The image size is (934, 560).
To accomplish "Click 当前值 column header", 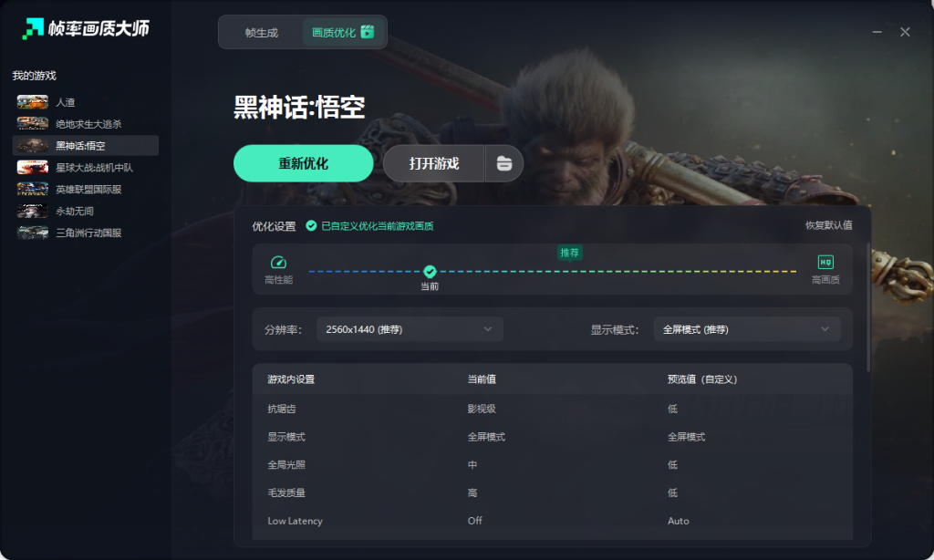I will 482,379.
